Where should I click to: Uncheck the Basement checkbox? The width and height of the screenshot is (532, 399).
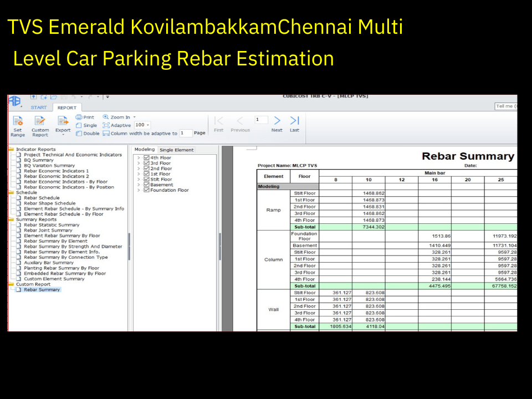point(146,185)
